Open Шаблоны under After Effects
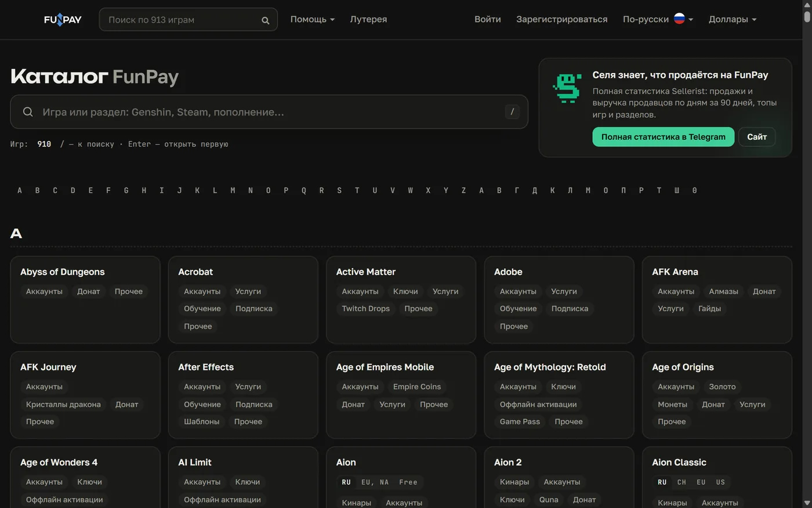Viewport: 812px width, 508px height. 202,422
